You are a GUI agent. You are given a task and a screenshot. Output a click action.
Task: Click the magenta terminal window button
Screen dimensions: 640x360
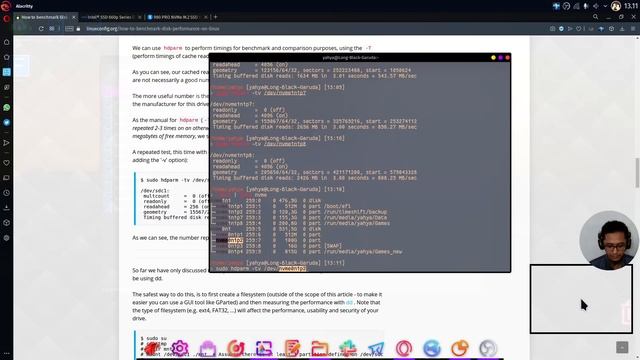[x=500, y=58]
